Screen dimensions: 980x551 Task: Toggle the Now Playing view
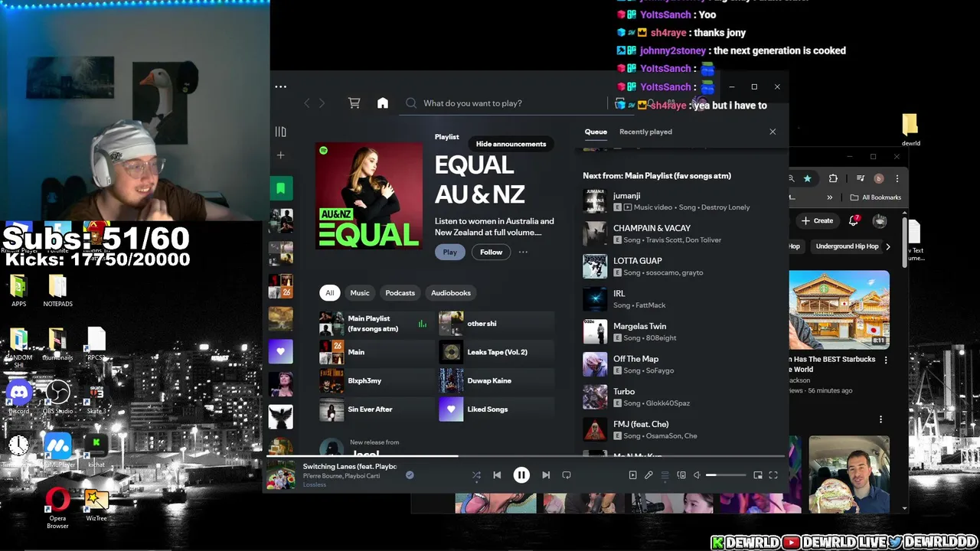[x=632, y=475]
